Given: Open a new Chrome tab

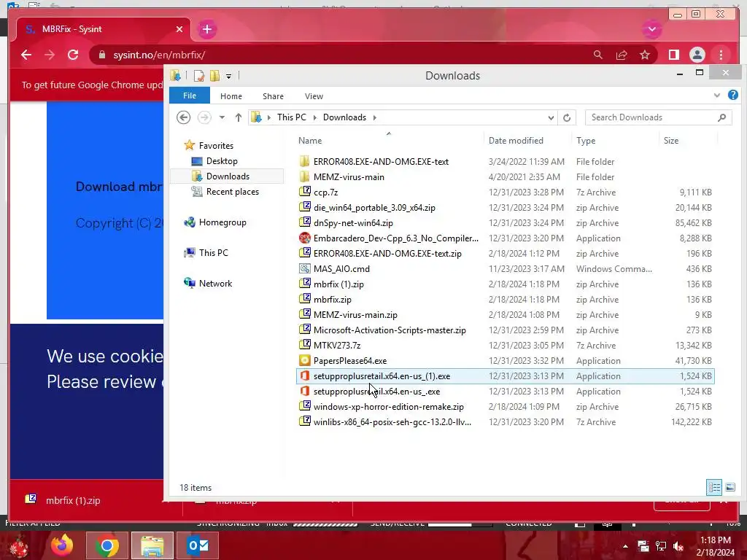Looking at the screenshot, I should [x=206, y=29].
